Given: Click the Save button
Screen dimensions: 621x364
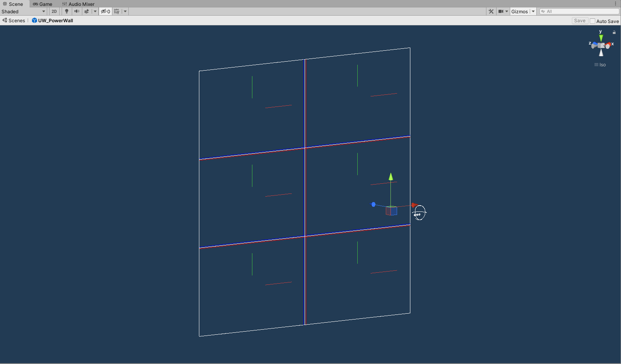Looking at the screenshot, I should (580, 21).
